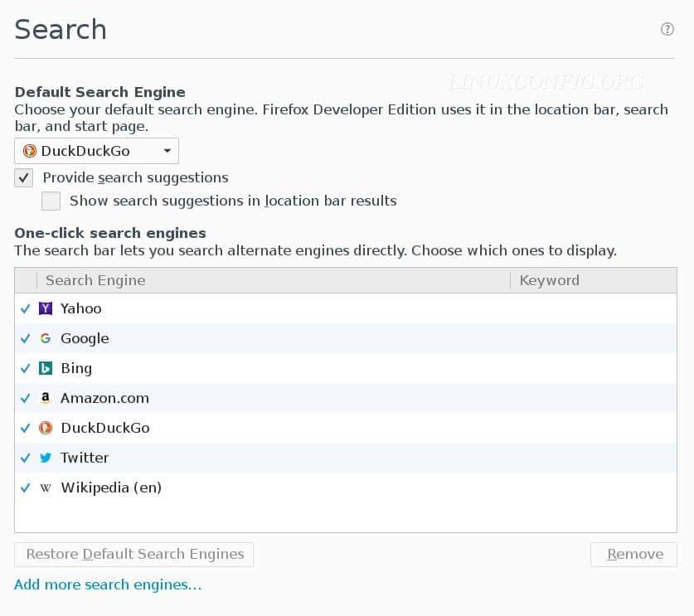The width and height of the screenshot is (694, 616).
Task: Disable Provide search suggestions checkbox
Action: [x=24, y=177]
